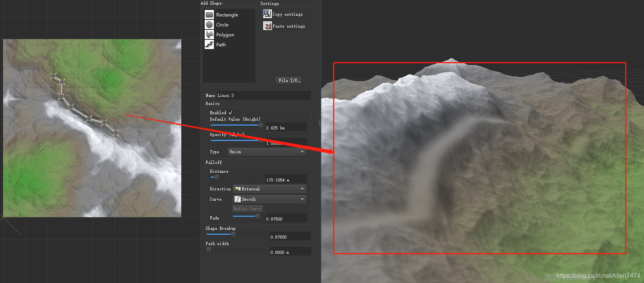Expand the Direction dropdown arrow
This screenshot has height=283, width=644.
(302, 189)
